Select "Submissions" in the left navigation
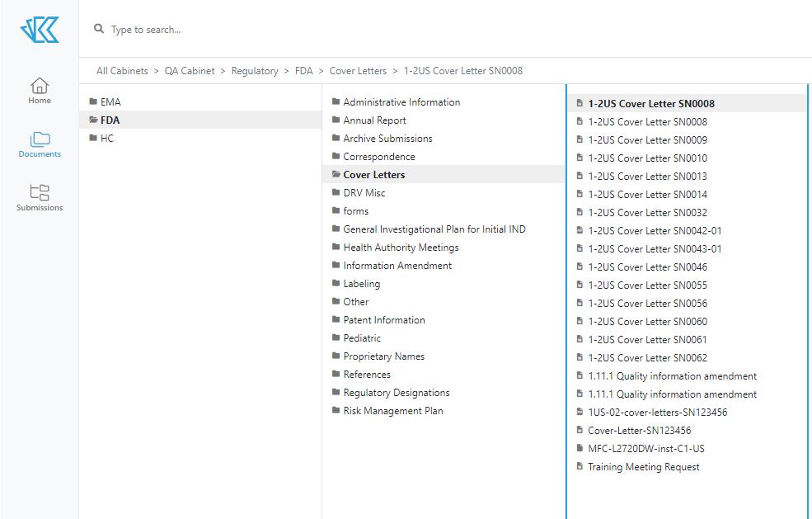Viewport: 812px width, 519px height. (x=39, y=198)
